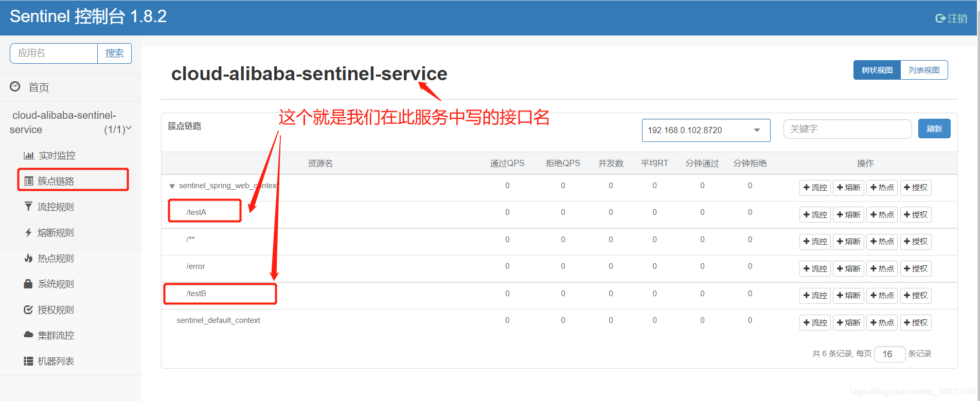Click the bar chart icon for 实时监控

pos(28,155)
